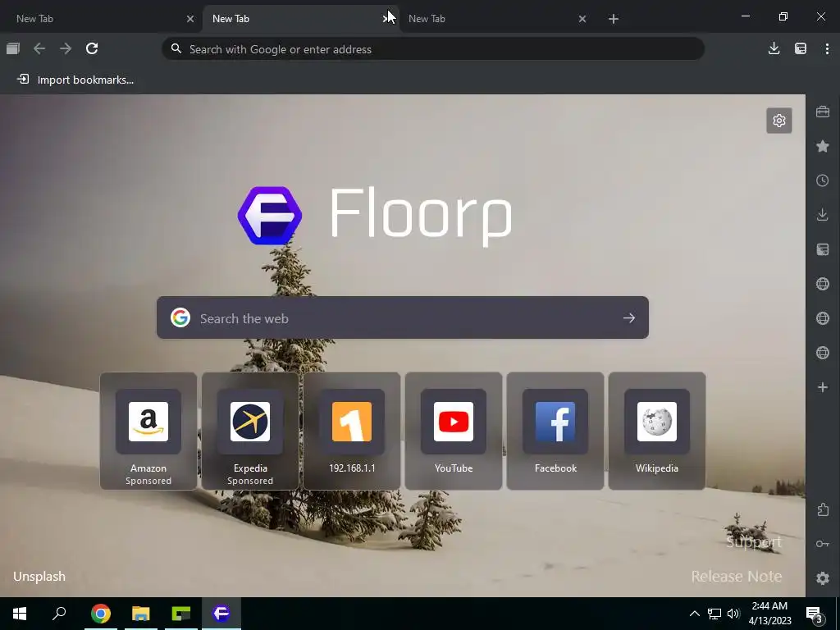Open a new tab with the plus button
840x630 pixels.
point(614,19)
